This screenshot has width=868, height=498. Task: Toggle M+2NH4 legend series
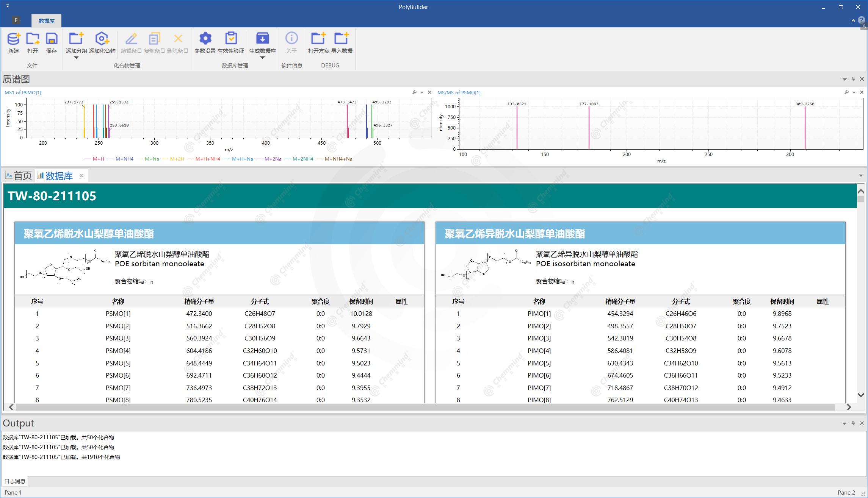click(299, 159)
